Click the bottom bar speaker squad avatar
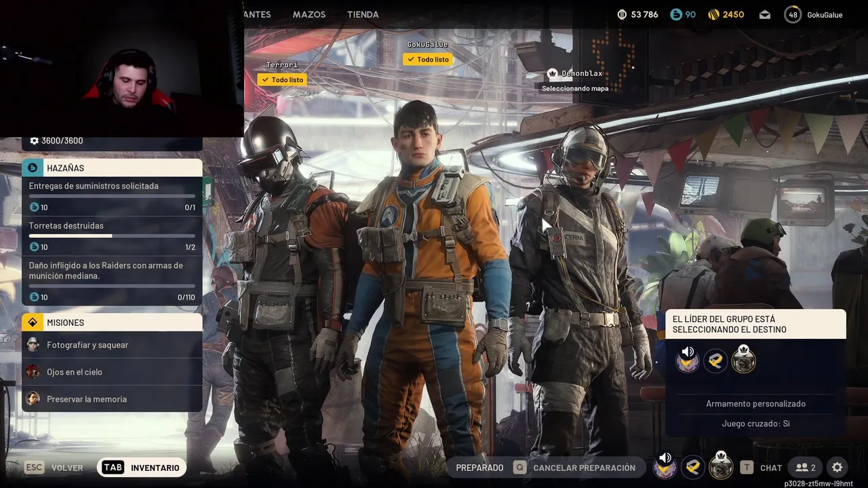 [665, 466]
